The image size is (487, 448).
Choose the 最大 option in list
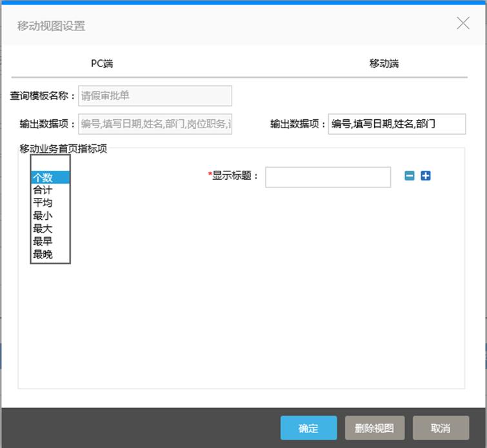click(x=50, y=229)
